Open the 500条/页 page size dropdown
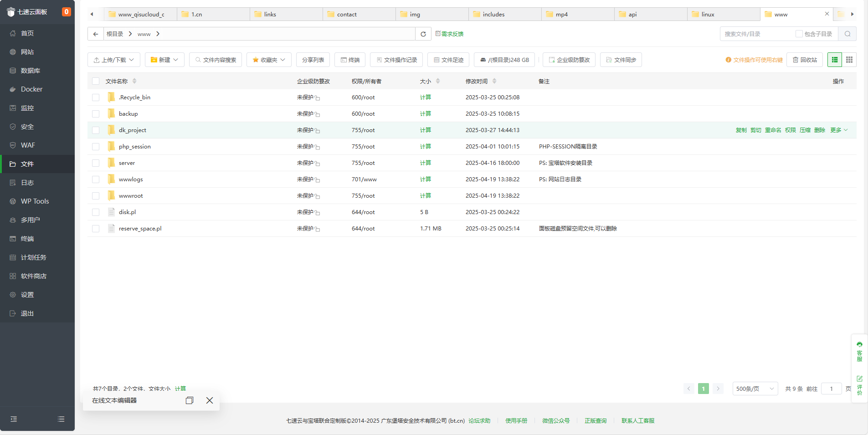The width and height of the screenshot is (868, 435). tap(755, 389)
